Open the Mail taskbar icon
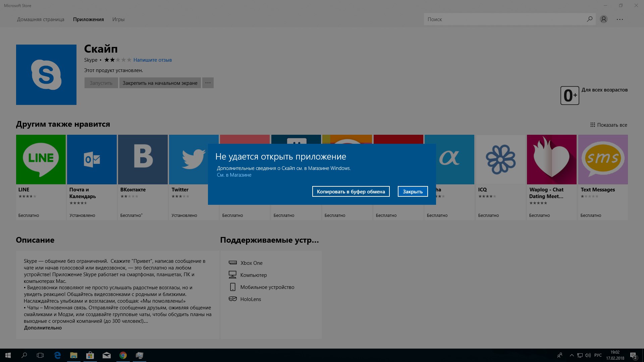Screen dimensions: 644x362 pyautogui.click(x=106, y=355)
